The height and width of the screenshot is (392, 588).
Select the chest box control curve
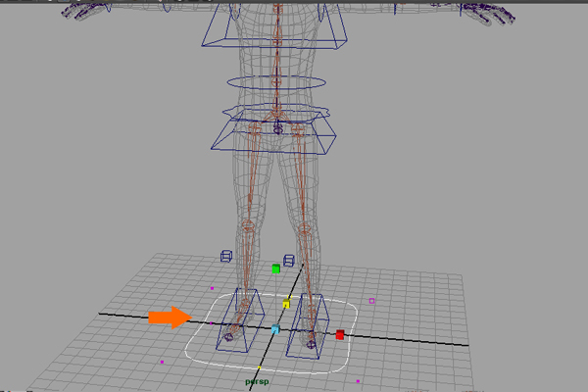coord(274,26)
